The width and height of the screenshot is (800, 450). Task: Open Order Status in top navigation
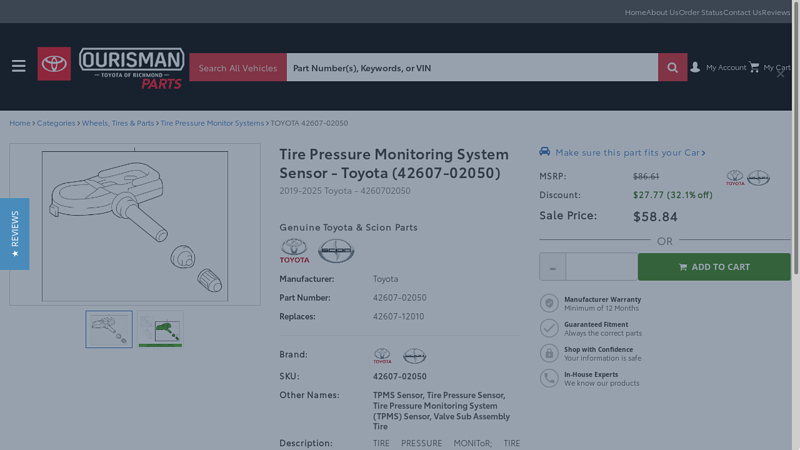701,12
